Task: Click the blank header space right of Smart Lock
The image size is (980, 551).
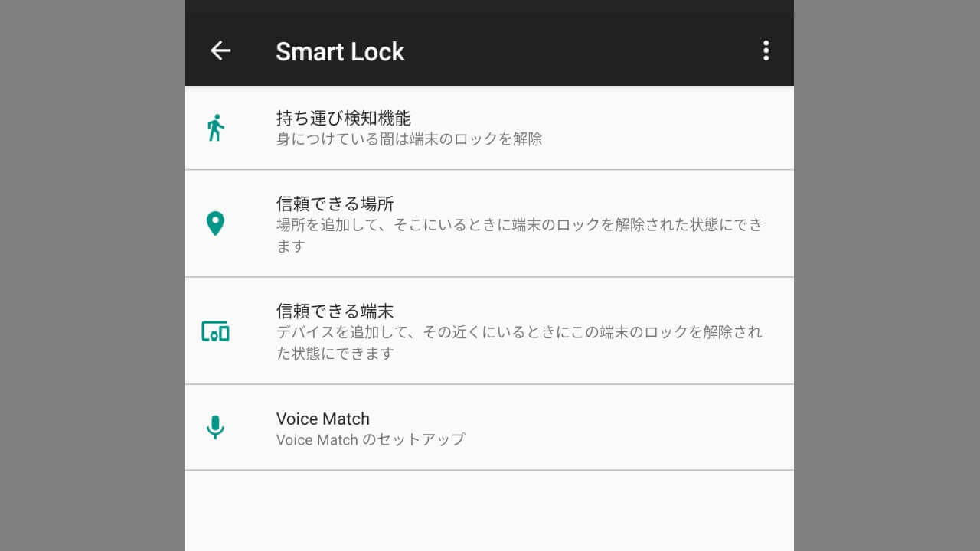Action: point(582,51)
